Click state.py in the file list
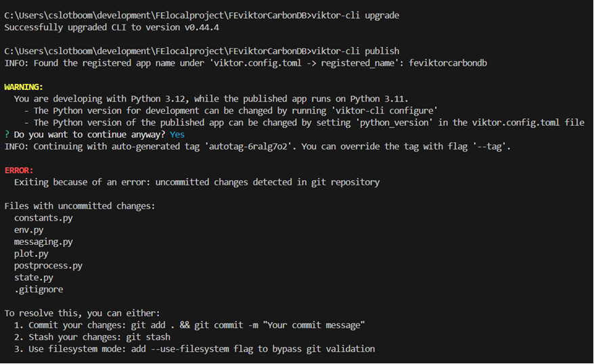 click(x=33, y=277)
